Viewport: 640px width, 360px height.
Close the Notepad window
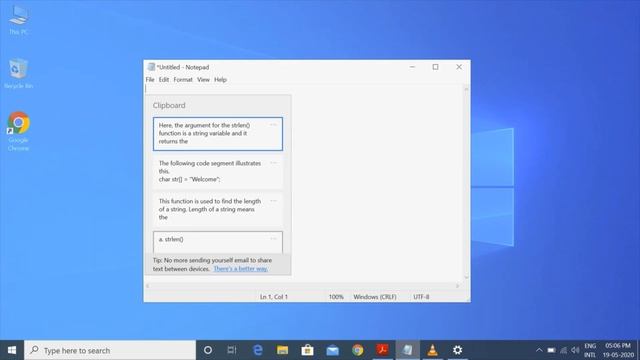pyautogui.click(x=459, y=67)
